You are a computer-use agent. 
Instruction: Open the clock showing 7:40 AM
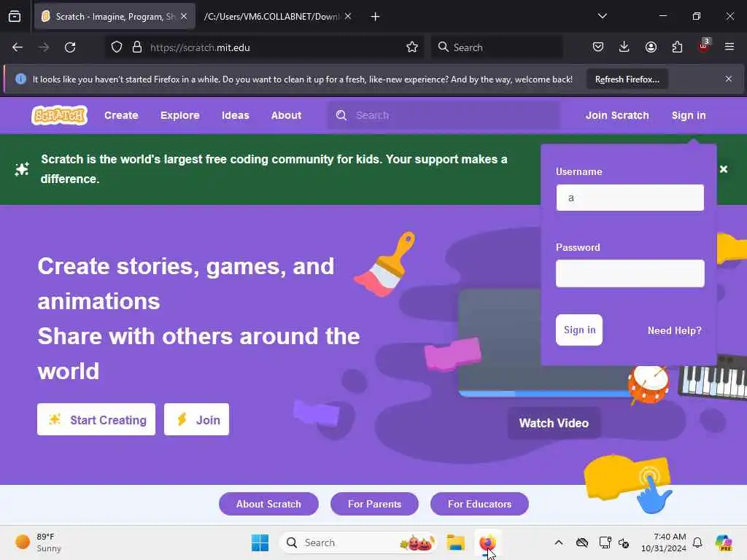663,542
